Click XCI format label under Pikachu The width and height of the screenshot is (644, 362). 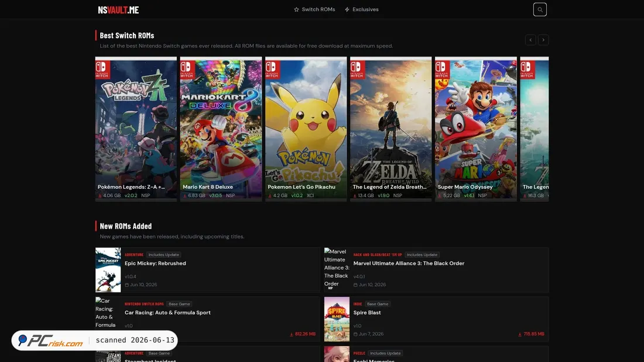[x=310, y=195]
